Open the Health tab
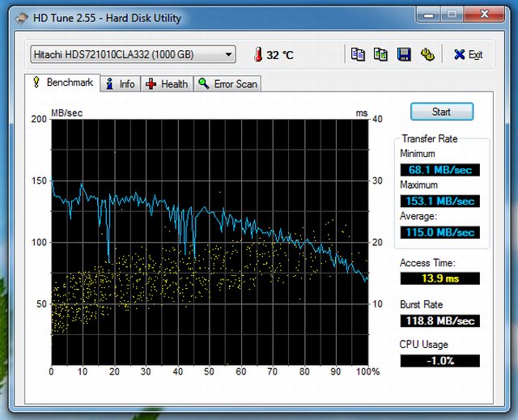The height and width of the screenshot is (420, 518). click(167, 83)
